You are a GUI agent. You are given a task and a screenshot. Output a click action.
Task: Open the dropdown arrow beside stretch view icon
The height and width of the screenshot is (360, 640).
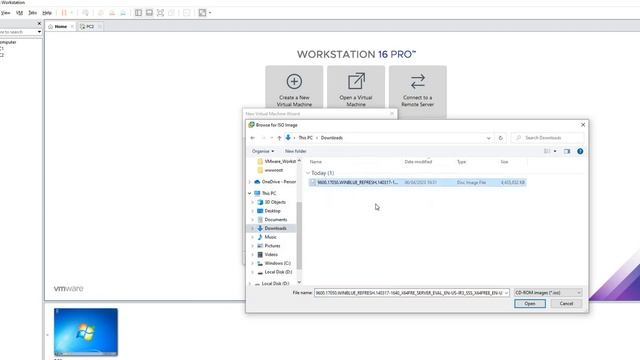point(210,13)
